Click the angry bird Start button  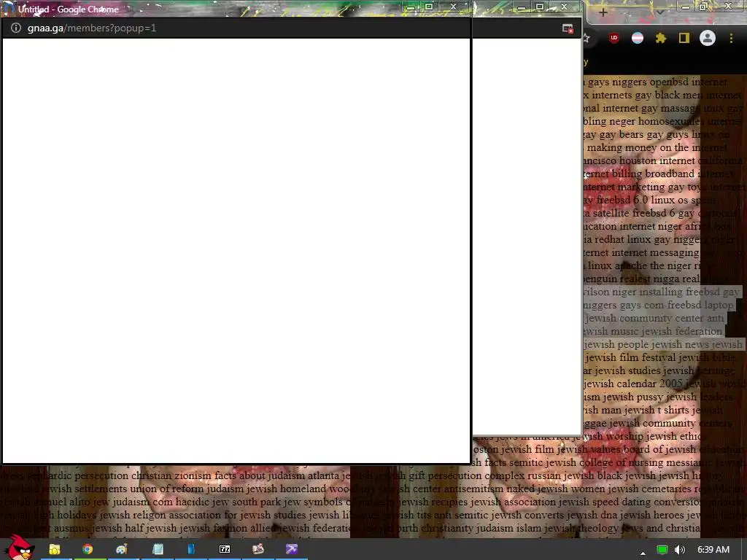20,548
